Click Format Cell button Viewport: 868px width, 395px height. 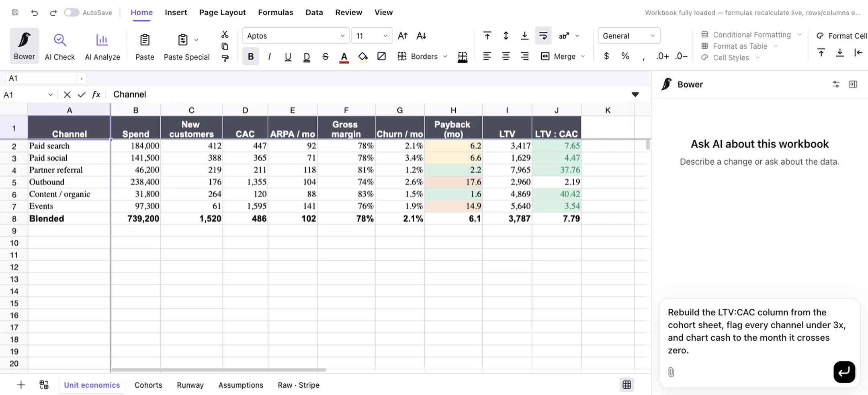[841, 36]
